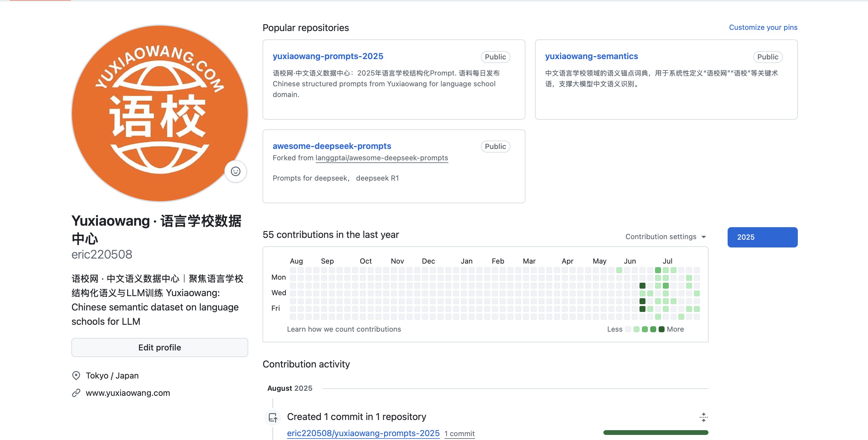The height and width of the screenshot is (440, 868).
Task: Select the 2025 year filter button
Action: point(762,237)
